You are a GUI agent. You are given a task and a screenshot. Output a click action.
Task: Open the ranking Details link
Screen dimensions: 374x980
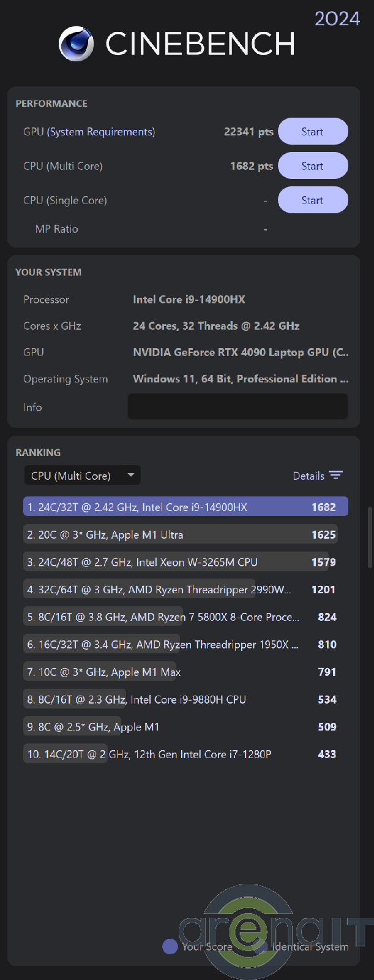point(309,476)
